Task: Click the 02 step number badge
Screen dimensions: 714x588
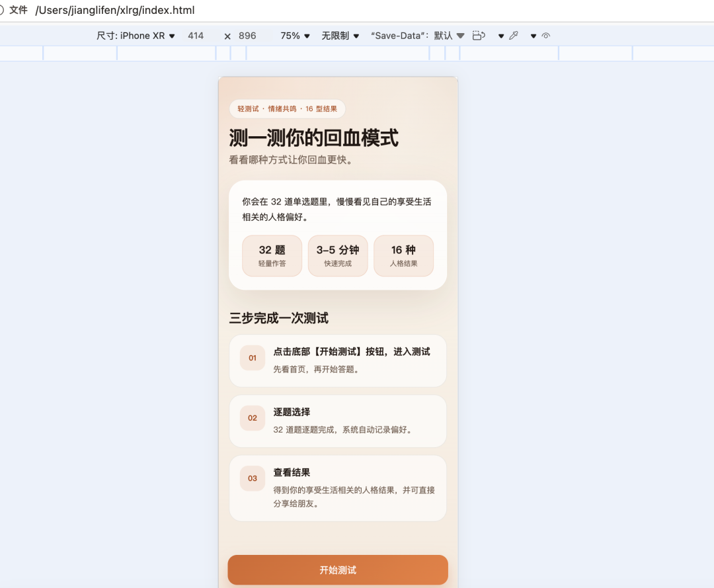Action: (253, 418)
